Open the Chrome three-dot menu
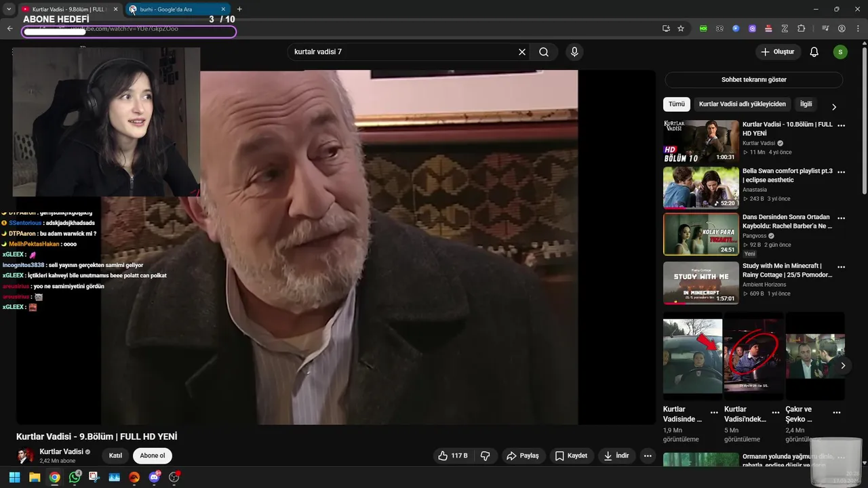Image resolution: width=868 pixels, height=488 pixels. click(857, 28)
